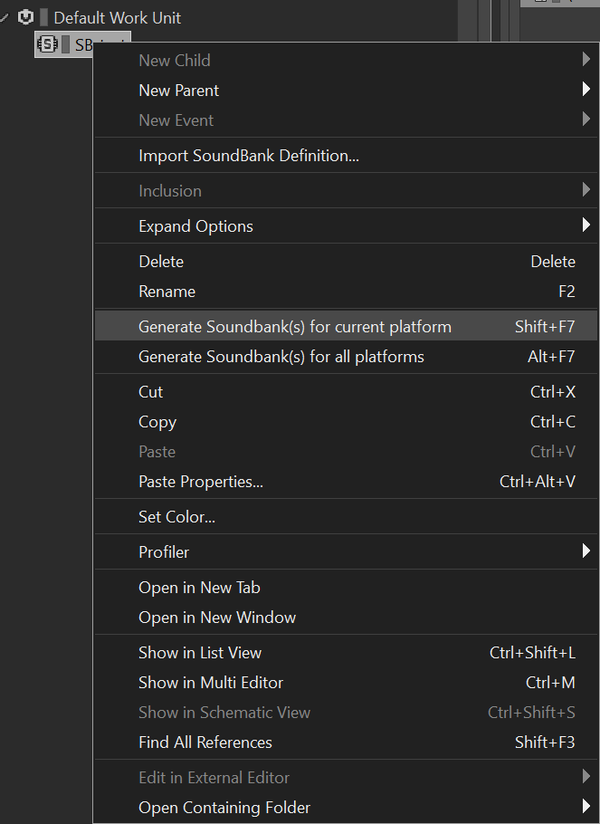Open the Profiler submenu arrow

coord(585,552)
